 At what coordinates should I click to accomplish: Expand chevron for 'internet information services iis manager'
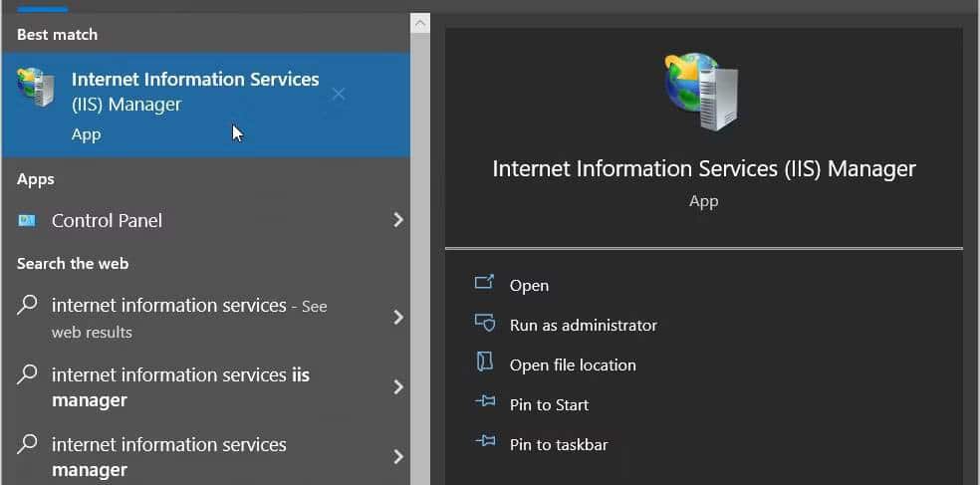pyautogui.click(x=398, y=387)
